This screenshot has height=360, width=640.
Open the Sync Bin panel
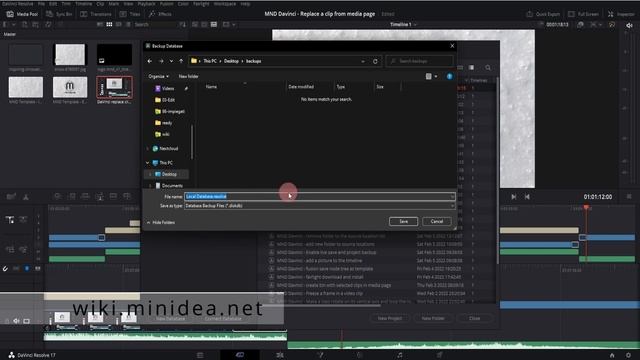[59, 14]
